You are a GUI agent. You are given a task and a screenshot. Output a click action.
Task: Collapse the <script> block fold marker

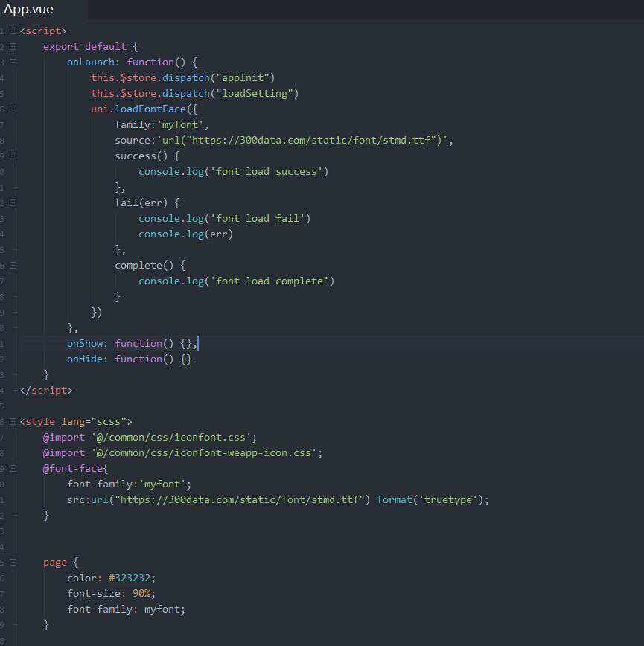pos(13,31)
